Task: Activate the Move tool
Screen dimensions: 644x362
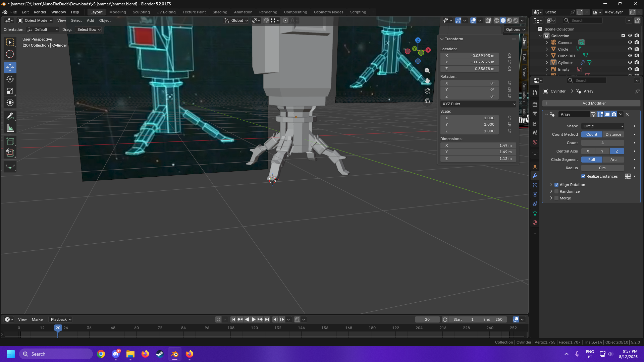Action: [10, 67]
